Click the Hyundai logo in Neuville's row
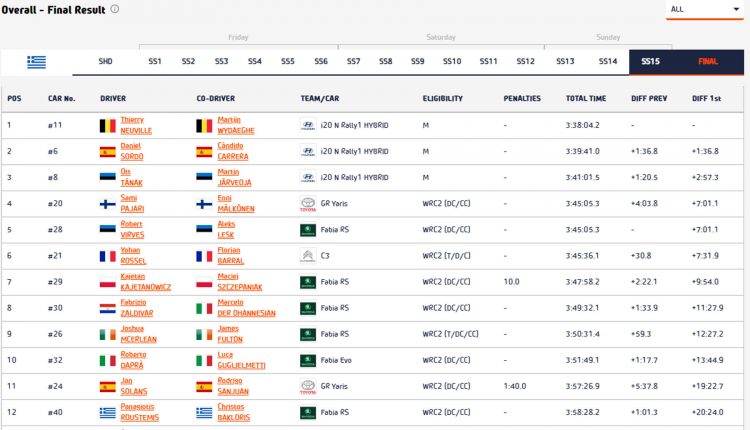 tap(308, 125)
